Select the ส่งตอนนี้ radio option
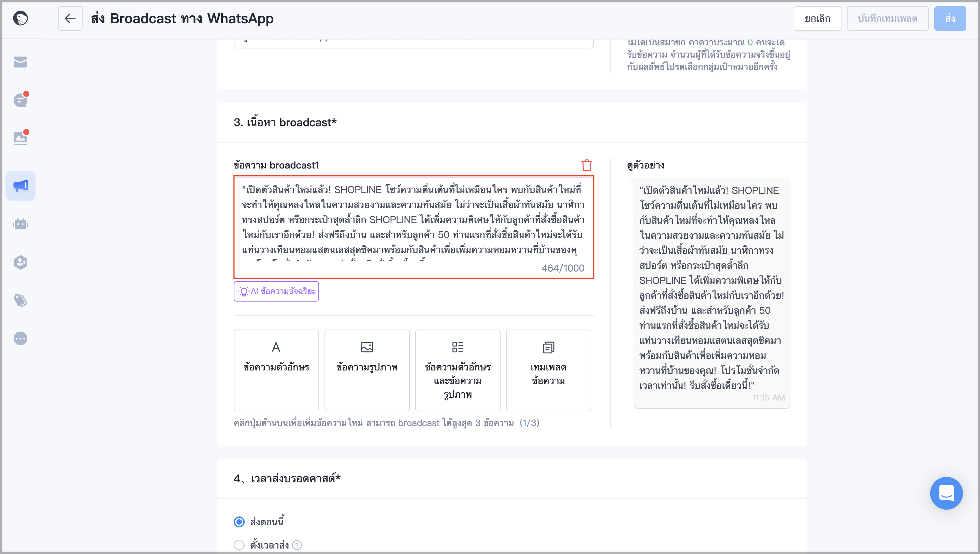 (x=239, y=522)
